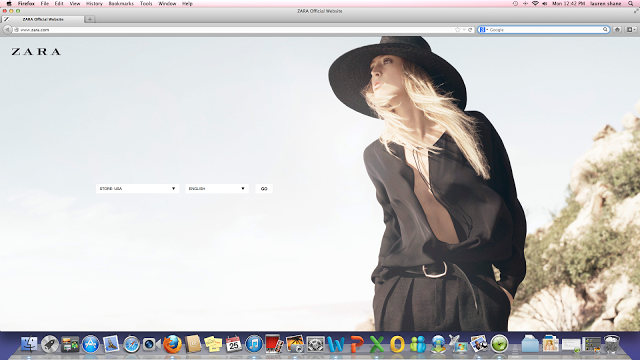The width and height of the screenshot is (640, 360).
Task: Go back using the browser back arrow
Action: 7,30
